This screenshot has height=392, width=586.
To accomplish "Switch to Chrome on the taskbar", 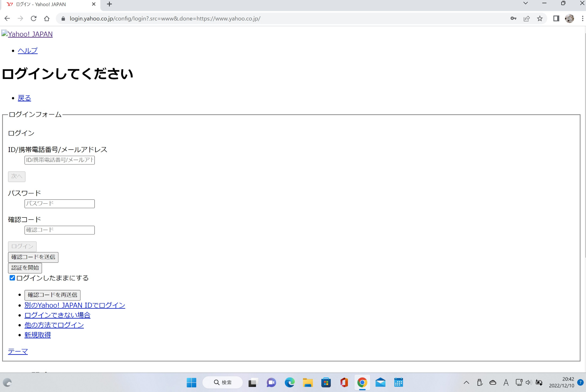I will tap(362, 382).
